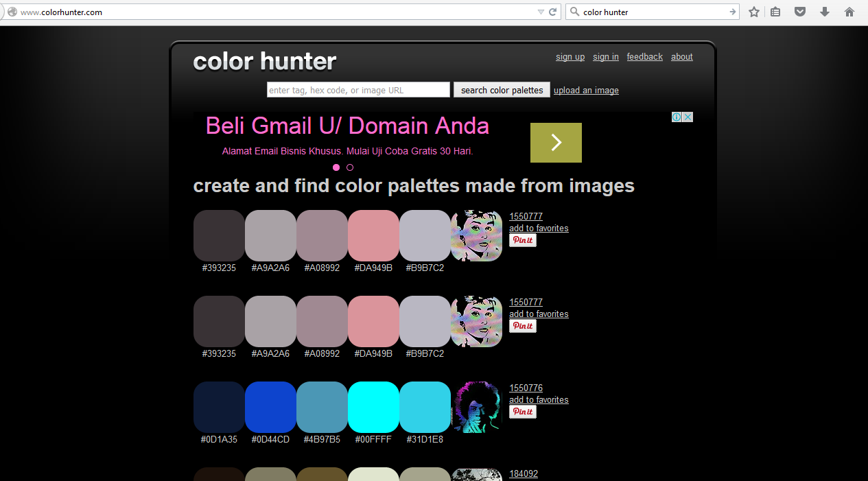
Task: Open the sign up link
Action: (570, 57)
